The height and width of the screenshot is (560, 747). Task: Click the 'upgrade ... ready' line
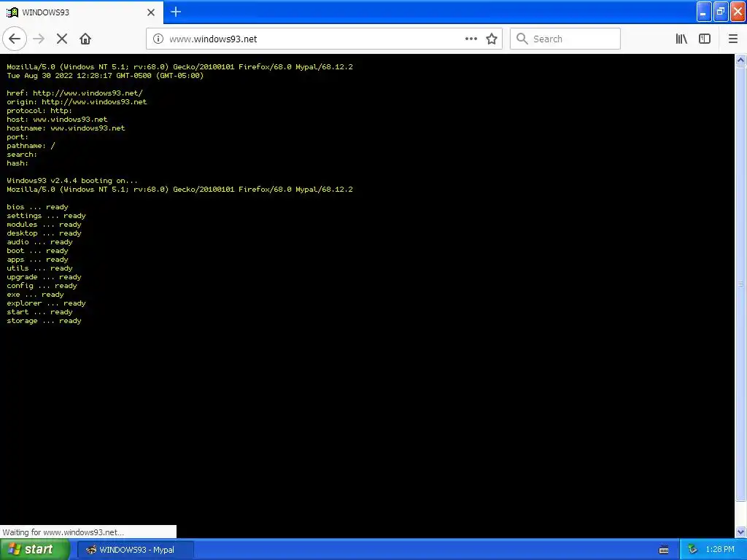click(x=44, y=277)
